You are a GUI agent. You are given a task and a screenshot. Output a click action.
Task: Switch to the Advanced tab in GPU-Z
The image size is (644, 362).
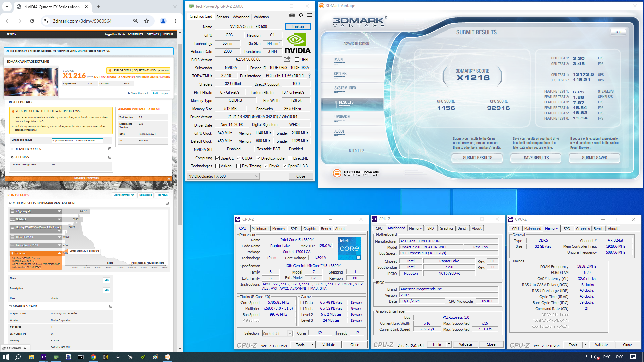(241, 17)
